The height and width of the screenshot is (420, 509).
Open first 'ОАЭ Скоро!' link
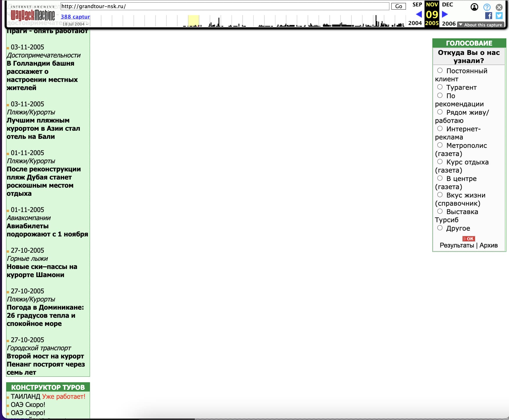pyautogui.click(x=28, y=405)
